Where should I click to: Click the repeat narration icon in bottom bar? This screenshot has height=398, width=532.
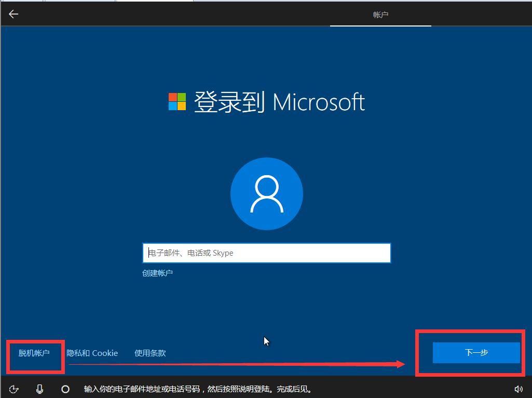(14, 389)
